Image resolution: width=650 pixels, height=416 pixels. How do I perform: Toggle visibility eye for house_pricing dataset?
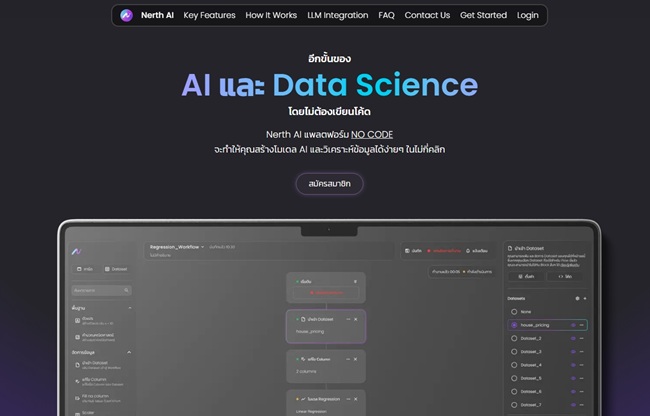click(x=574, y=325)
